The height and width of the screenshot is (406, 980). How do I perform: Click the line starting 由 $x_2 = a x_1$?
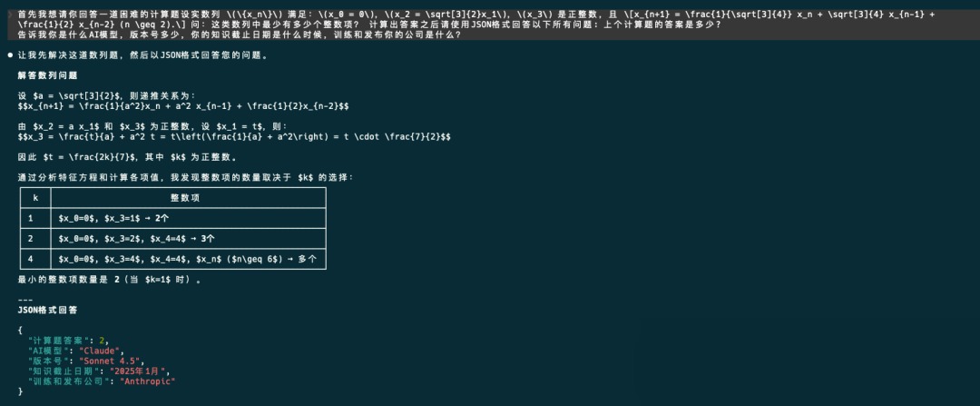tap(152, 127)
